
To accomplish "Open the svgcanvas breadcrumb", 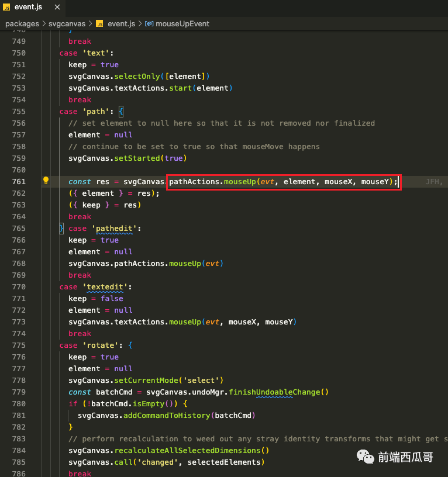I will click(67, 24).
